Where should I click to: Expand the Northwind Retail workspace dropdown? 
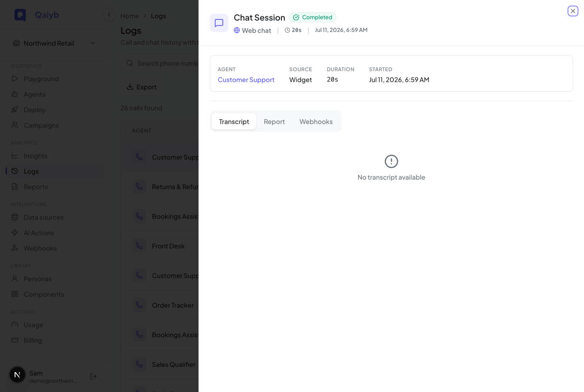coord(54,43)
